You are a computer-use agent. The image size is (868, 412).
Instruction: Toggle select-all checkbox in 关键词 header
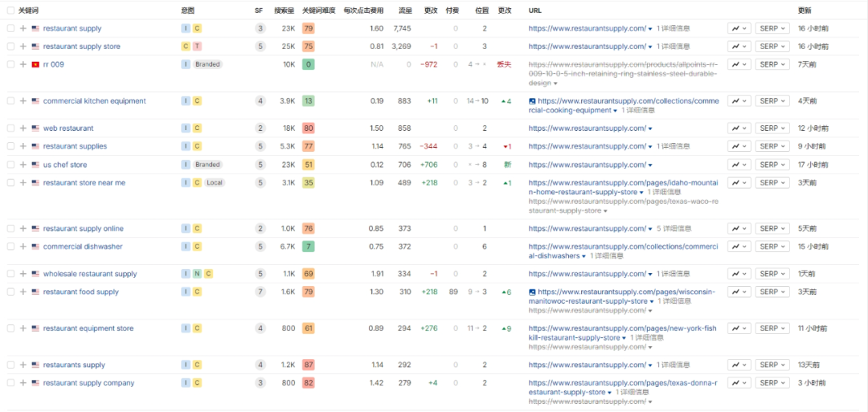(x=10, y=10)
